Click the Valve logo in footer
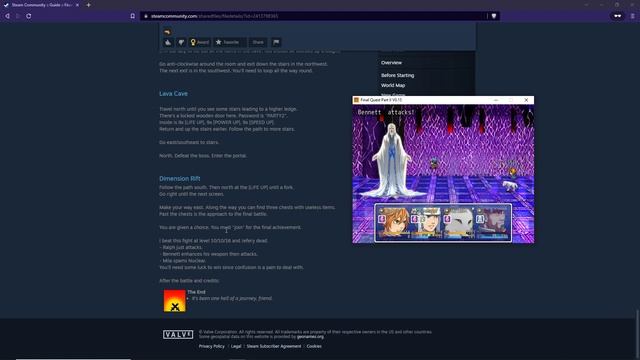 178,335
